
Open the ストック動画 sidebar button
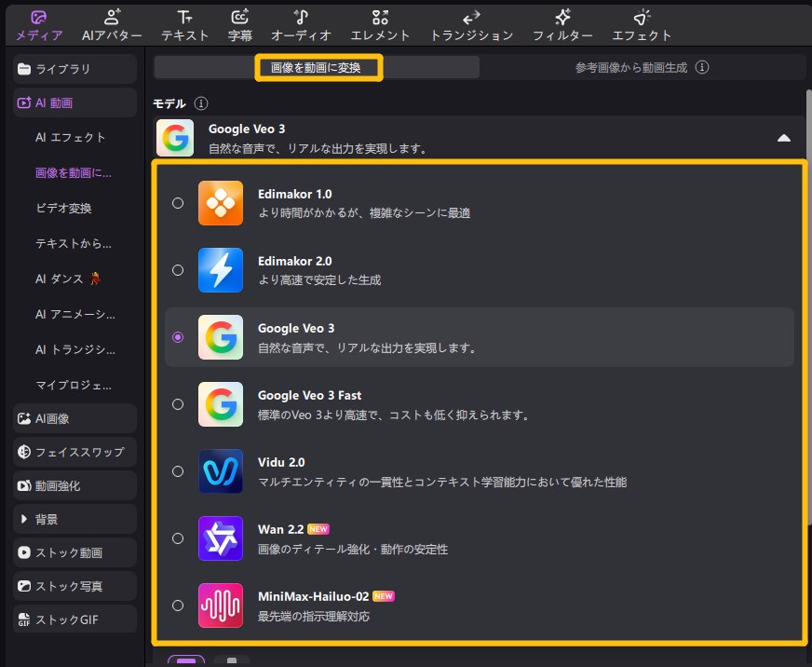(x=75, y=552)
